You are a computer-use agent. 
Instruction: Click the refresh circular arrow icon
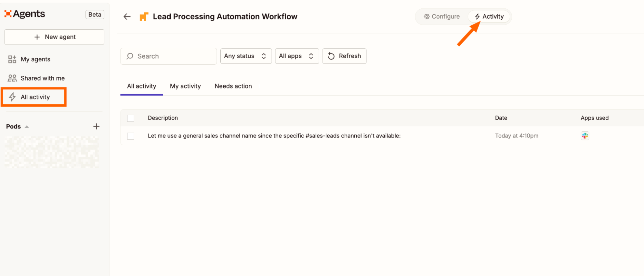pyautogui.click(x=331, y=56)
